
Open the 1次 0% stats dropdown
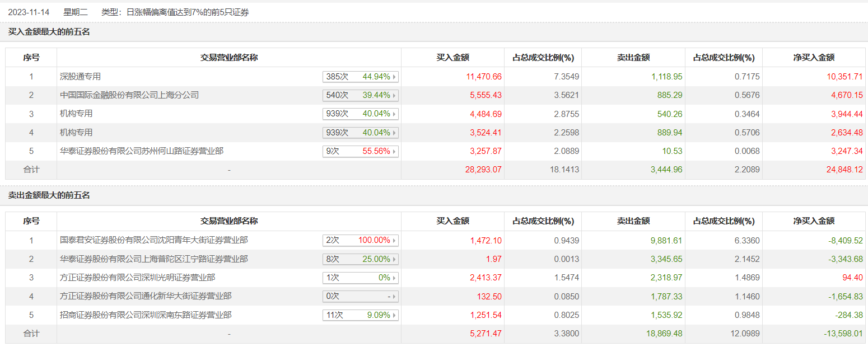361,278
